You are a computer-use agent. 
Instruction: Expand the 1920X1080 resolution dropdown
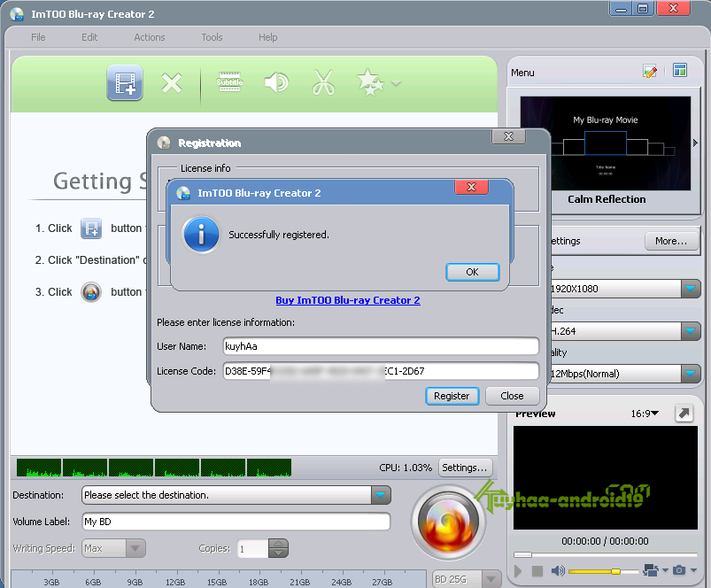click(x=690, y=289)
